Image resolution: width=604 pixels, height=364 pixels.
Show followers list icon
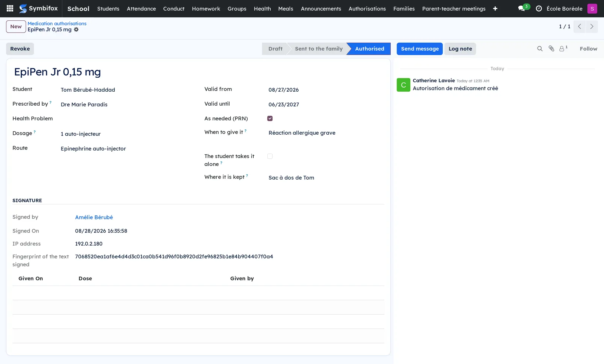pyautogui.click(x=563, y=48)
